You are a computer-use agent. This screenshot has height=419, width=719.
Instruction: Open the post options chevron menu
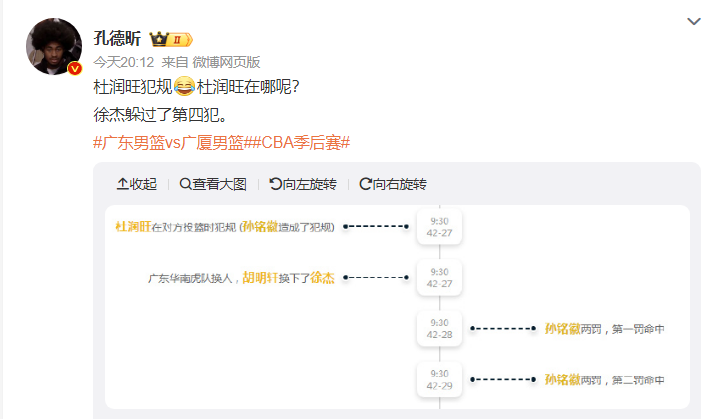(693, 22)
